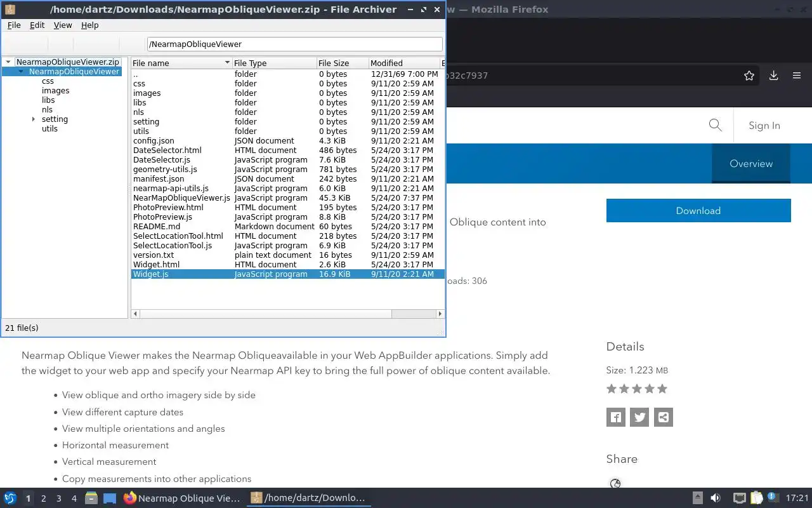Click the network icon in system tray
Image resolution: width=812 pixels, height=508 pixels.
pyautogui.click(x=739, y=498)
